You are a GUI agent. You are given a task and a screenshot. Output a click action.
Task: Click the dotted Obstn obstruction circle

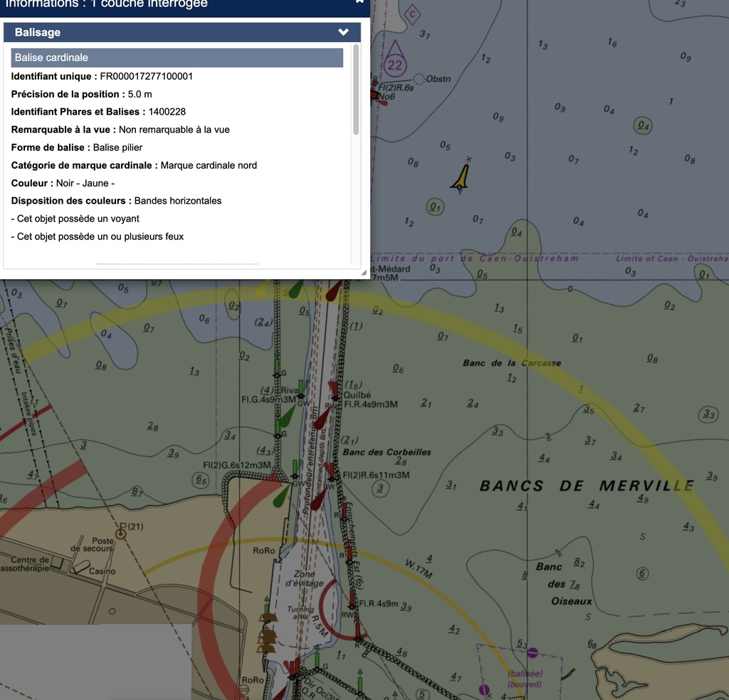[x=419, y=78]
